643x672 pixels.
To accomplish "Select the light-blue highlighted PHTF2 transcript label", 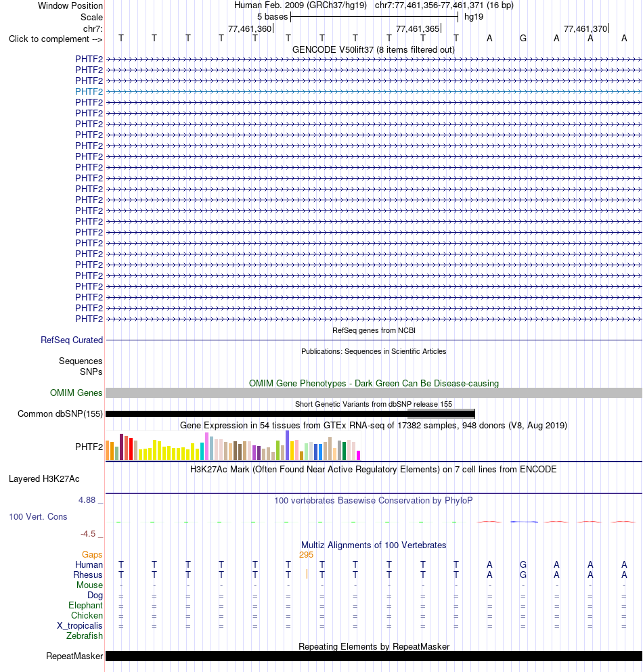I will (x=89, y=92).
